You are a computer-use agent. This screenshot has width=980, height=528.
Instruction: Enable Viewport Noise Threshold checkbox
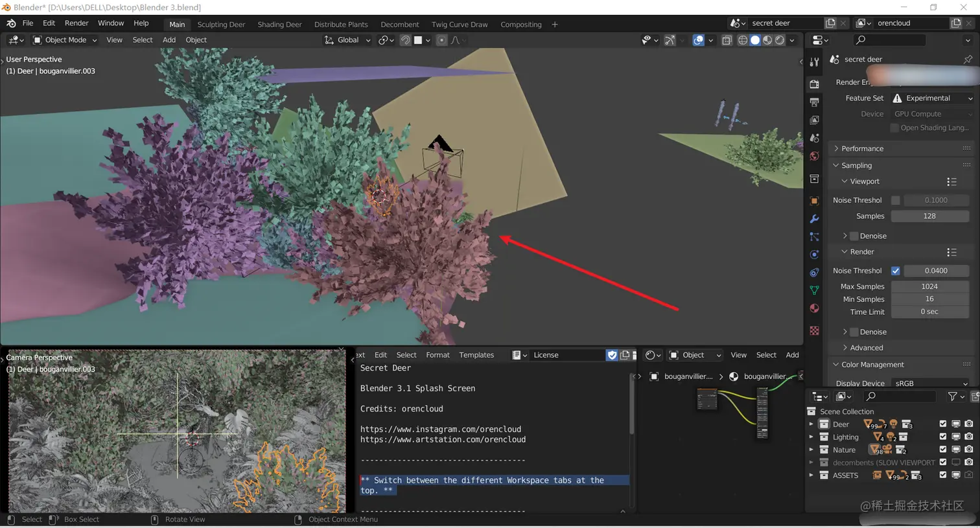(895, 200)
